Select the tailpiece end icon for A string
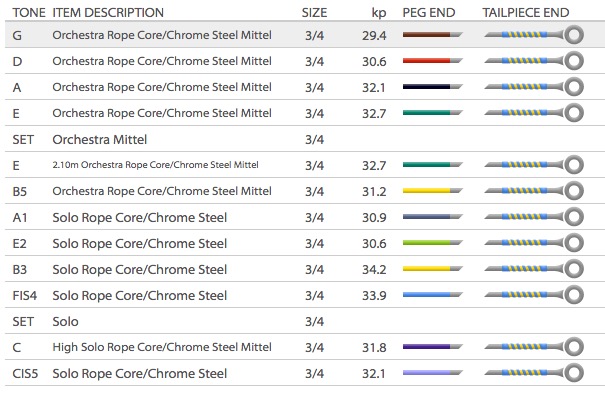 click(x=534, y=87)
